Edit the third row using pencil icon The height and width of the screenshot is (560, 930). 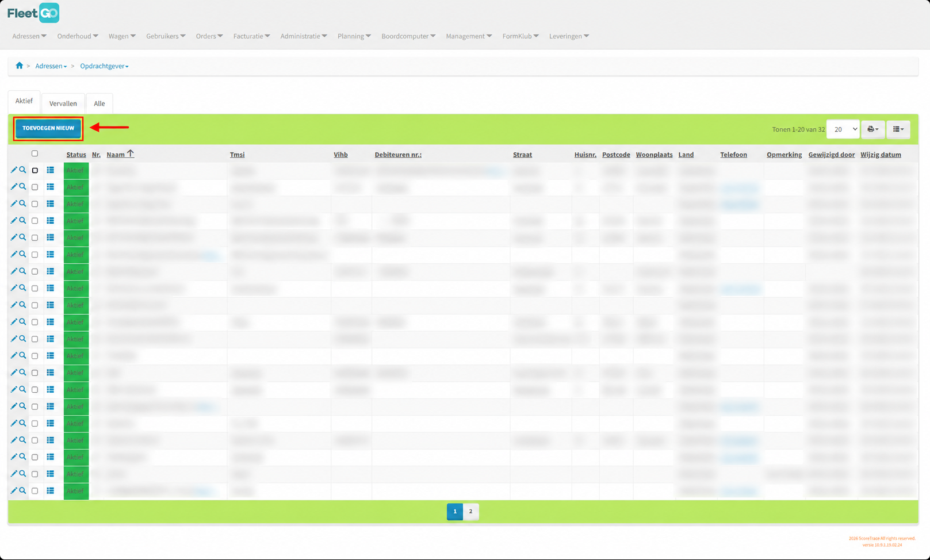pos(14,204)
